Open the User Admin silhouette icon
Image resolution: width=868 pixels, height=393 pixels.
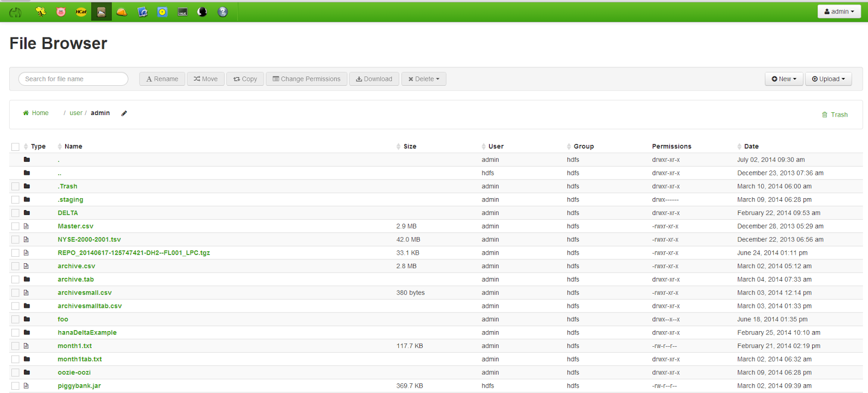point(202,11)
